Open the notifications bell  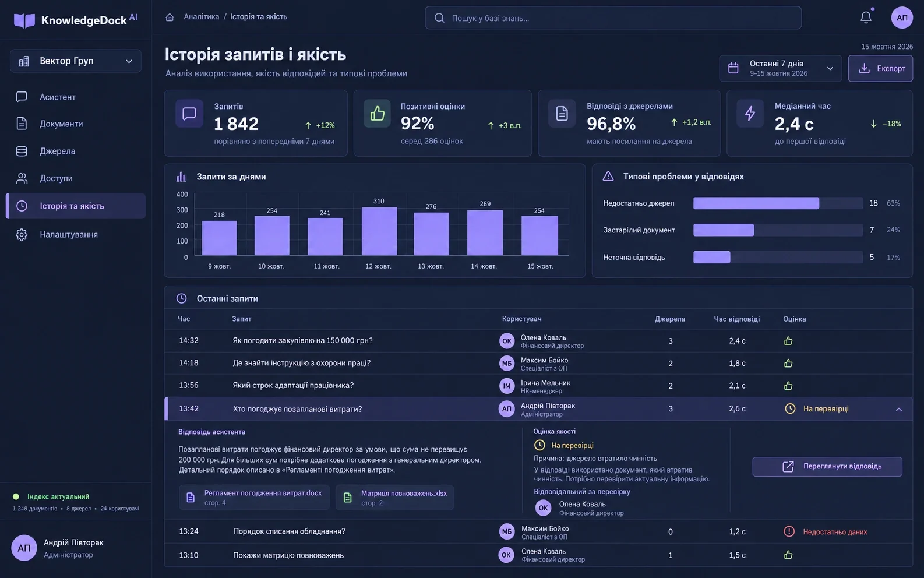[866, 17]
